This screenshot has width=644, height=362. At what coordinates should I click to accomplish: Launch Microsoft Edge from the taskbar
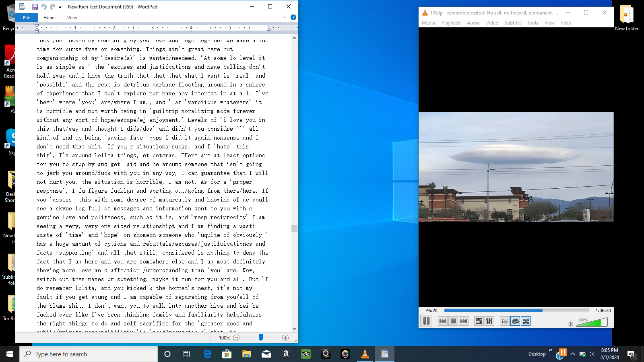click(207, 354)
